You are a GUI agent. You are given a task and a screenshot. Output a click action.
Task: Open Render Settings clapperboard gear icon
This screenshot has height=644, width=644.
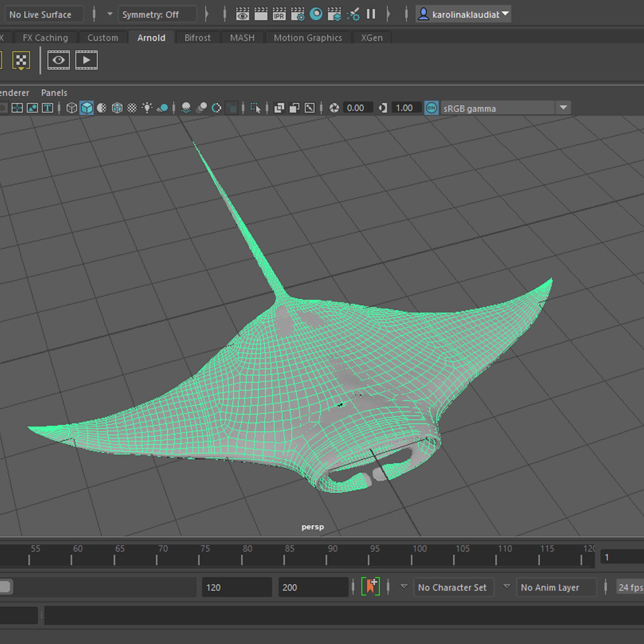pos(297,14)
